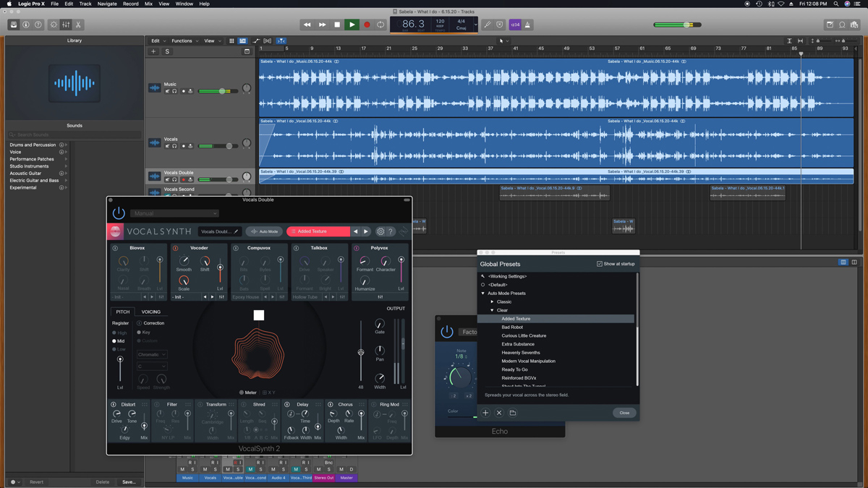Open Smart Controls button in control bar
The height and width of the screenshot is (488, 868).
pos(54,25)
